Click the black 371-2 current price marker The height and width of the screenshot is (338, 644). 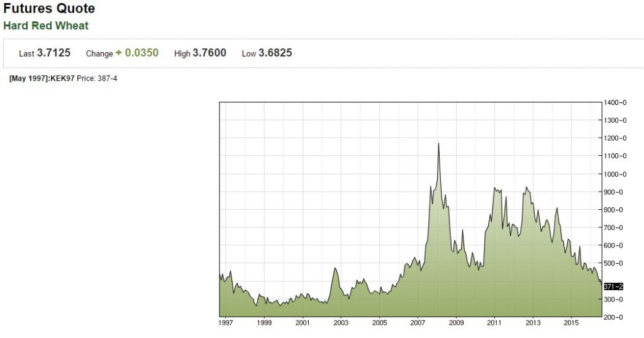click(x=613, y=286)
